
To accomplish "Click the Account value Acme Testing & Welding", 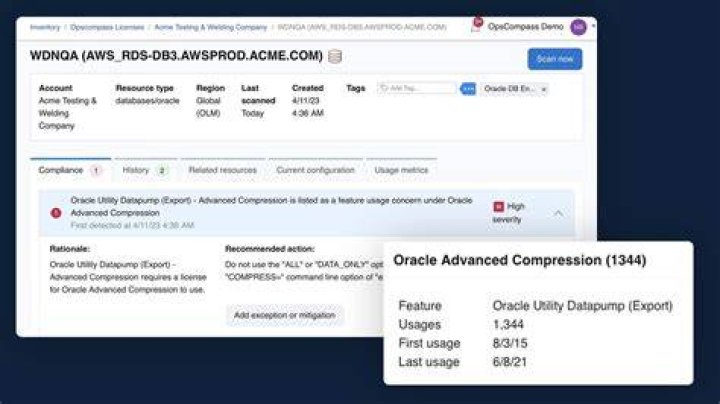I will click(68, 113).
